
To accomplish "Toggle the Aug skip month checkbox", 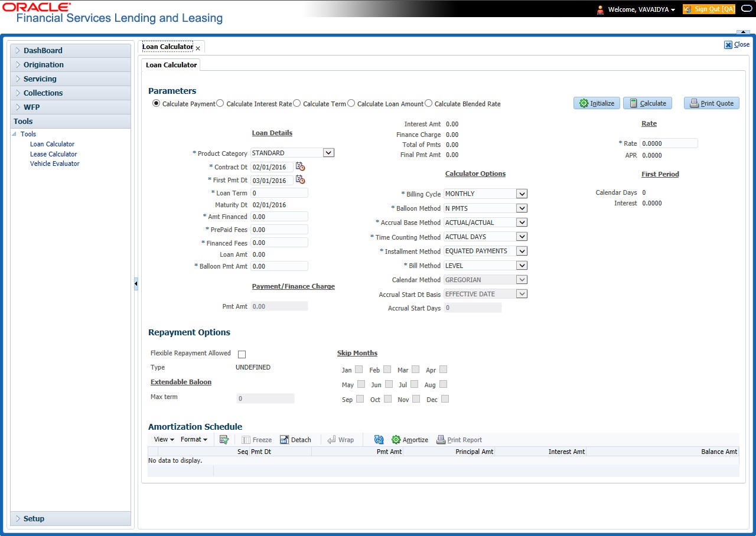I will [x=443, y=384].
